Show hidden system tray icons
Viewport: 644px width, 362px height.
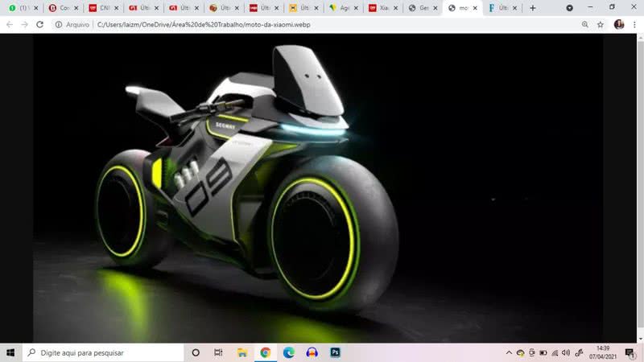509,352
